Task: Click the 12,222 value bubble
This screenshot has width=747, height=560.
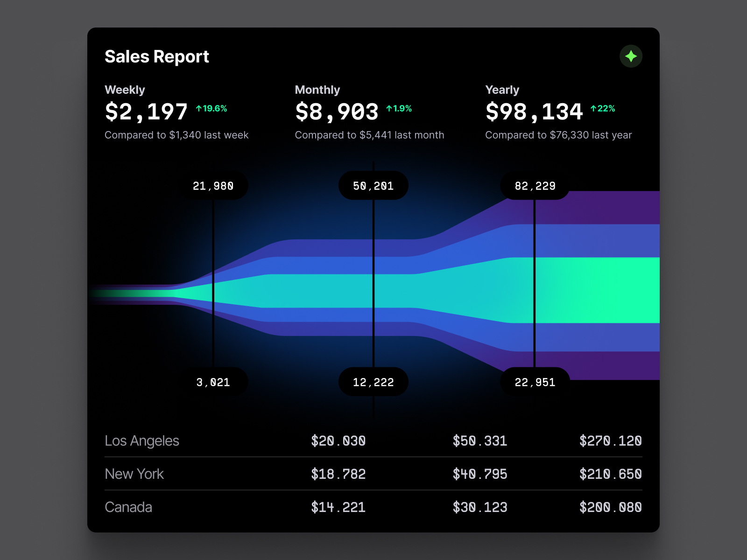Action: (373, 382)
